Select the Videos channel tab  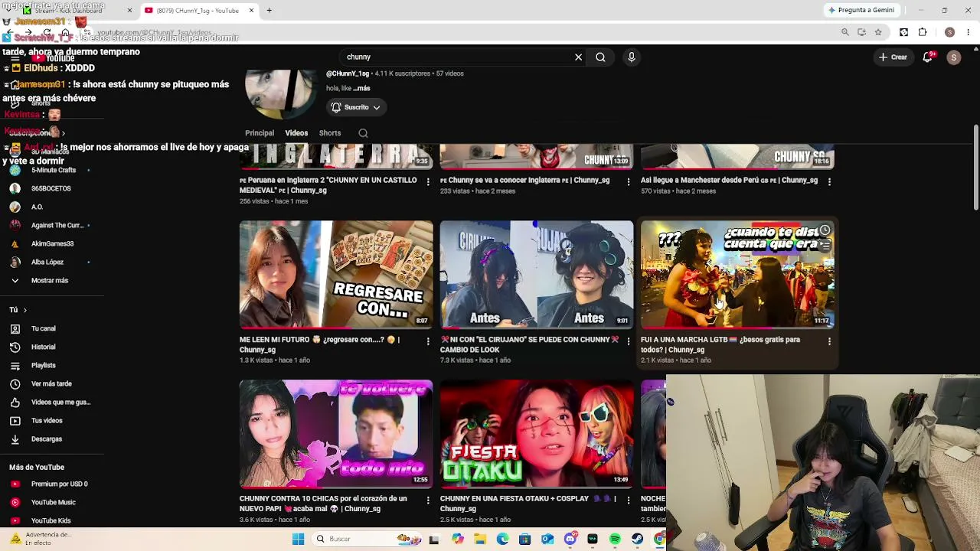pos(296,133)
